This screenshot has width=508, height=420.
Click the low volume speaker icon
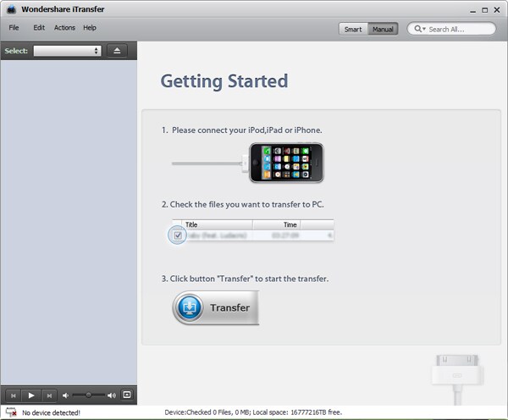click(65, 395)
